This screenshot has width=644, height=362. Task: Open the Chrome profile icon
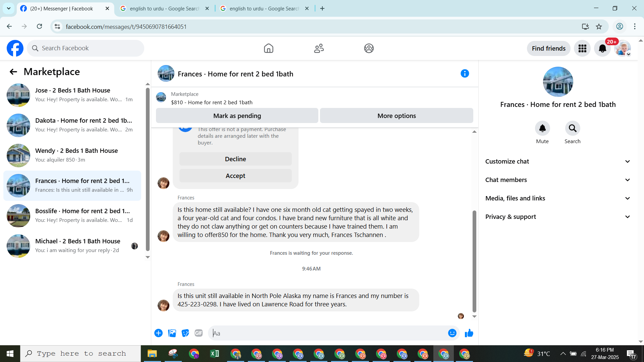(620, 26)
